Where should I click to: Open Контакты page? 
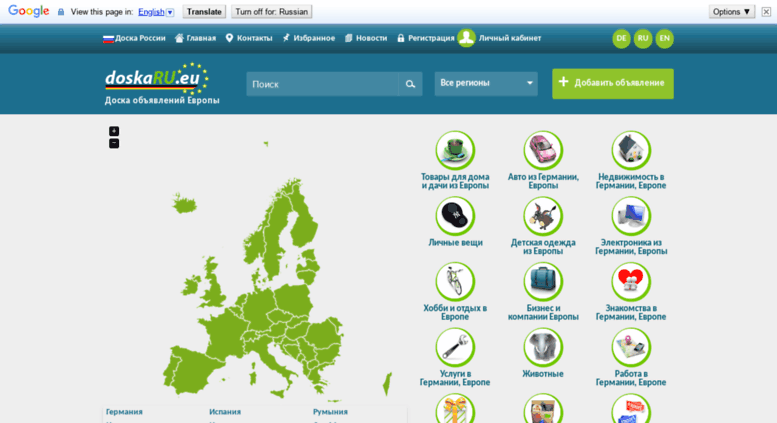pos(249,38)
